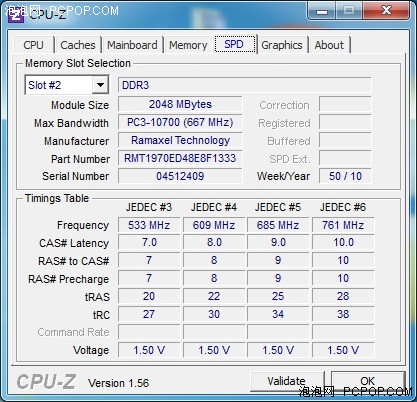417x402 pixels.
Task: Open the Graphics tab
Action: [x=282, y=45]
